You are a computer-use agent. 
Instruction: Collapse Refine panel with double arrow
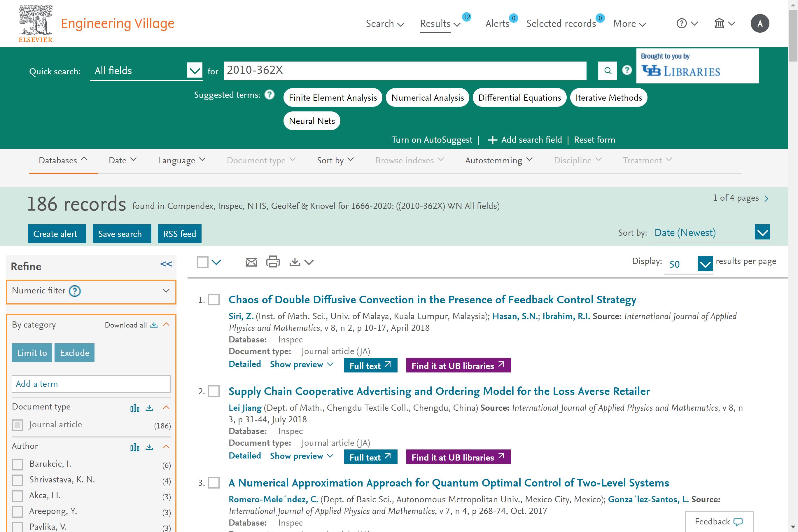click(166, 264)
